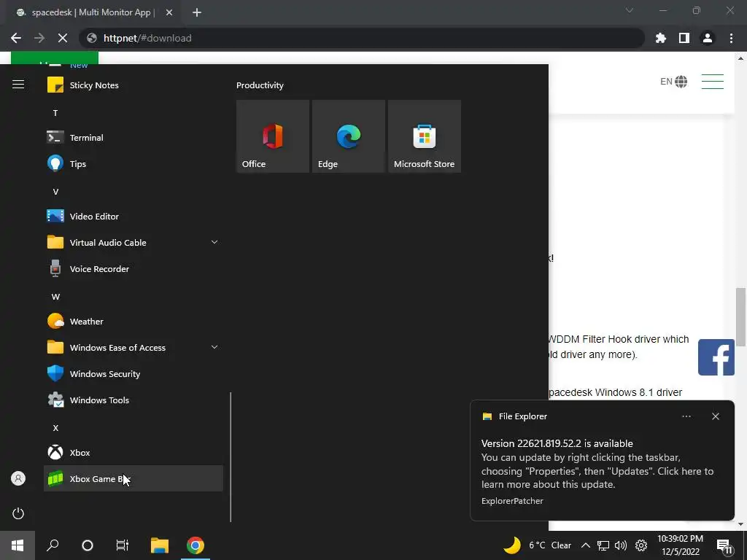
Task: Switch to Chrome on the taskbar
Action: pyautogui.click(x=195, y=545)
